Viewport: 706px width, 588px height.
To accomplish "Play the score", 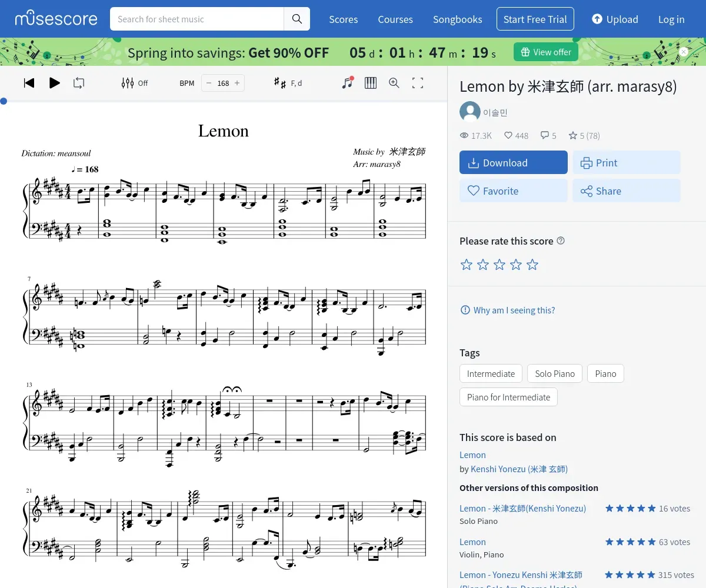I will (x=55, y=83).
